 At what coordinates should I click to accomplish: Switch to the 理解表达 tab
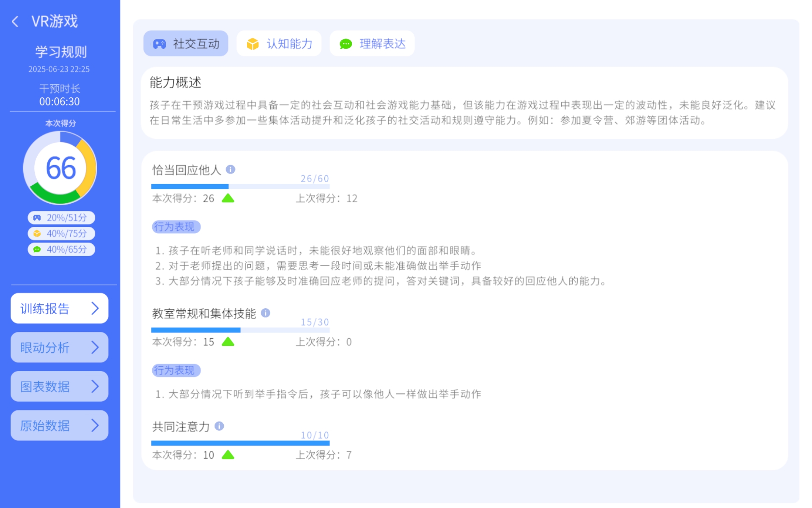[372, 43]
